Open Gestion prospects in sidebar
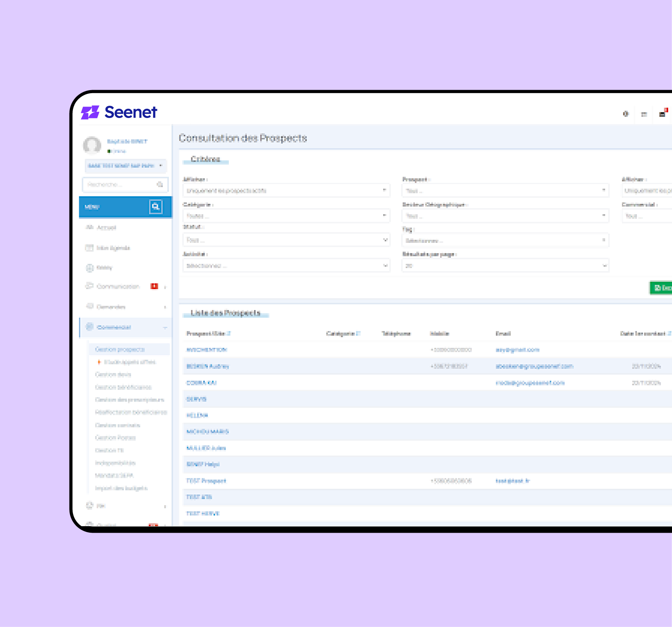672x627 pixels. click(x=120, y=349)
